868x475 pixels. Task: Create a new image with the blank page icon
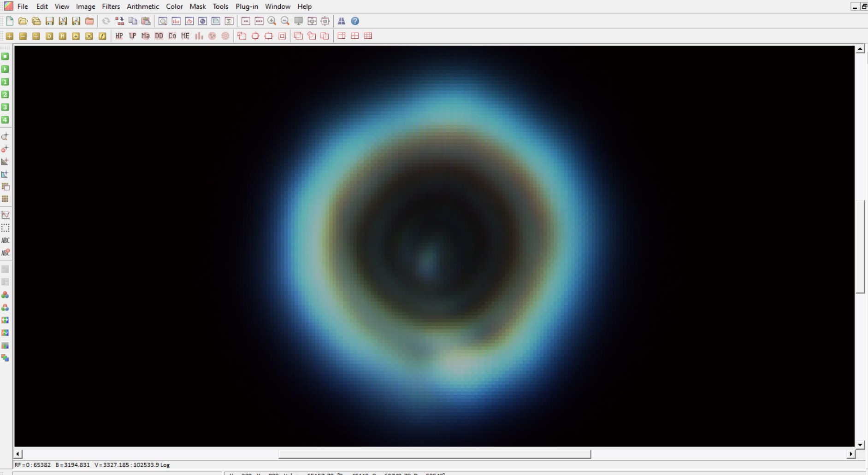pyautogui.click(x=10, y=21)
